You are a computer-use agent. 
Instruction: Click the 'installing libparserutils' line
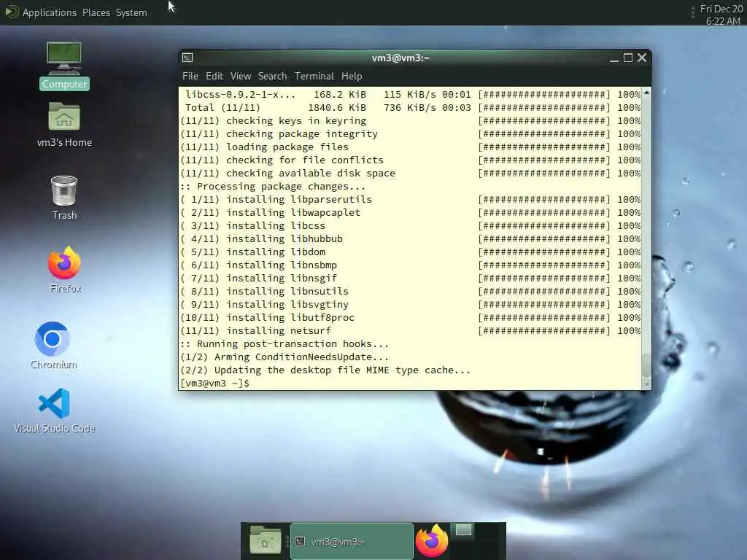tap(410, 200)
